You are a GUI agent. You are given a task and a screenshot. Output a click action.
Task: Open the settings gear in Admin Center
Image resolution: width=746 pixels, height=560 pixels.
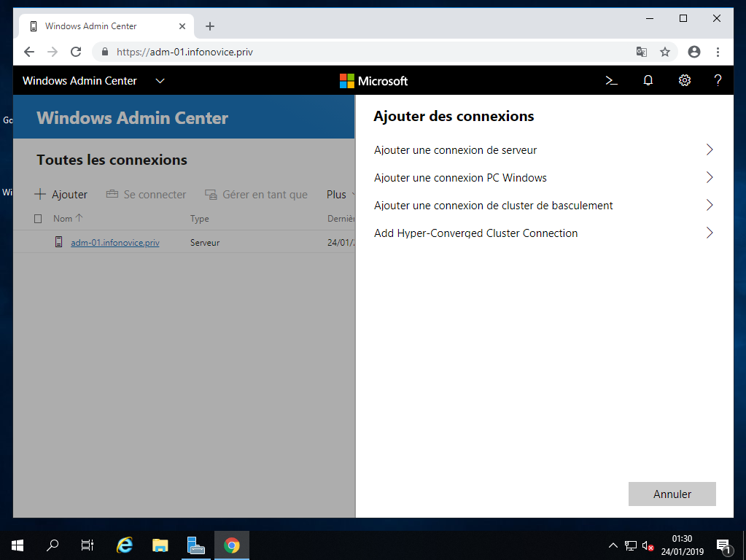684,80
